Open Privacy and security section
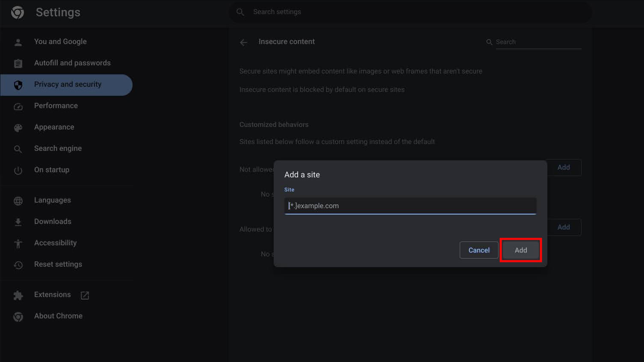The width and height of the screenshot is (644, 362). (x=68, y=85)
